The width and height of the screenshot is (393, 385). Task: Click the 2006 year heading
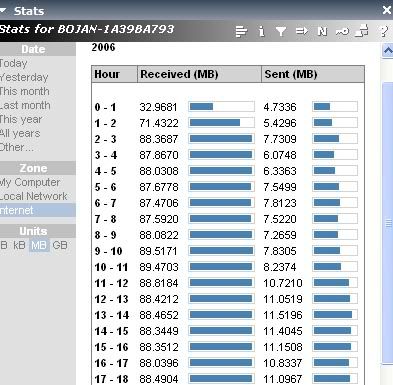tap(103, 47)
